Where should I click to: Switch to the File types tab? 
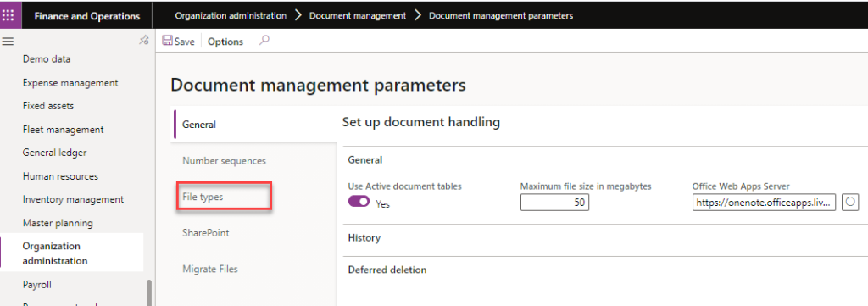click(203, 197)
